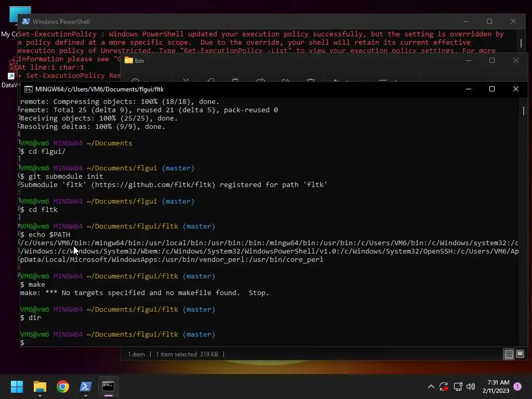This screenshot has width=532, height=399.
Task: Close the Windows PowerShell window
Action: coord(513,21)
